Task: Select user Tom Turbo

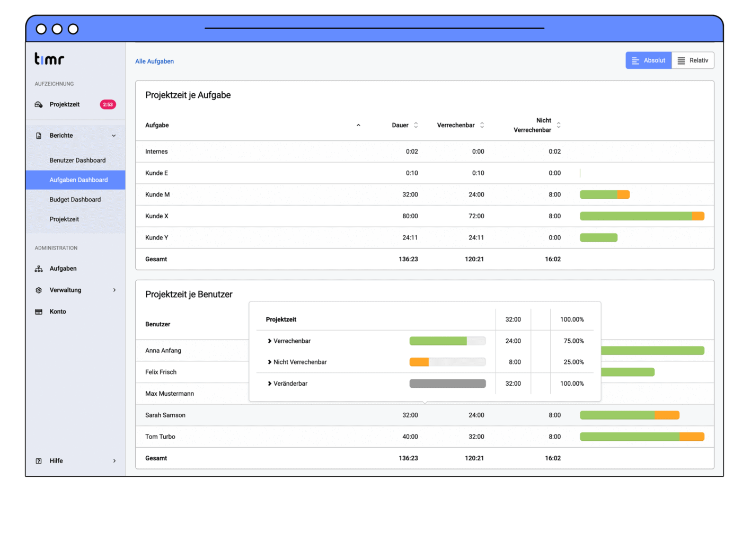Action: pos(160,437)
